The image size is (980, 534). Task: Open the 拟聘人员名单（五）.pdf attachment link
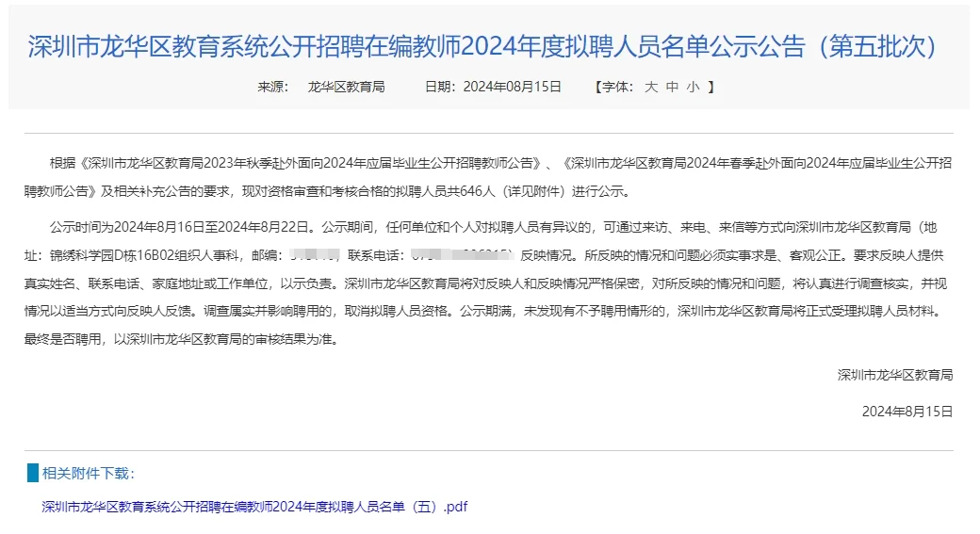pos(254,507)
